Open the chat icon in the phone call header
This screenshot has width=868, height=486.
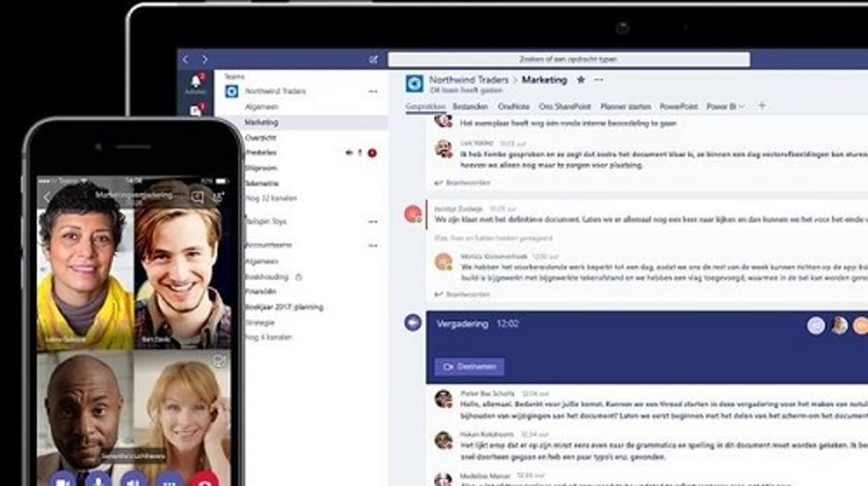click(x=197, y=196)
